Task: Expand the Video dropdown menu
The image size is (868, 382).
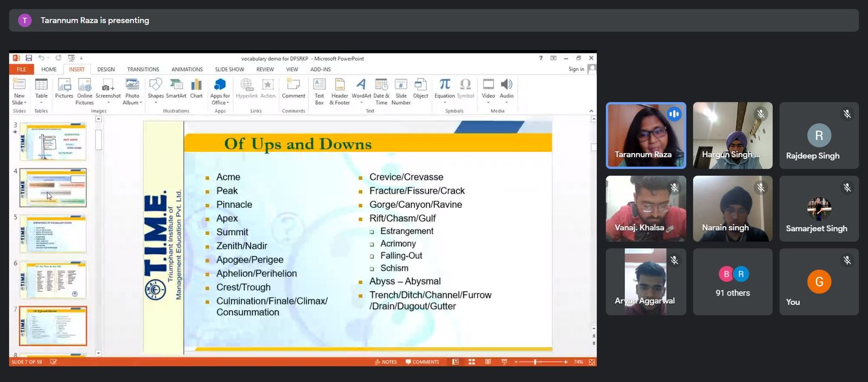Action: point(488,103)
